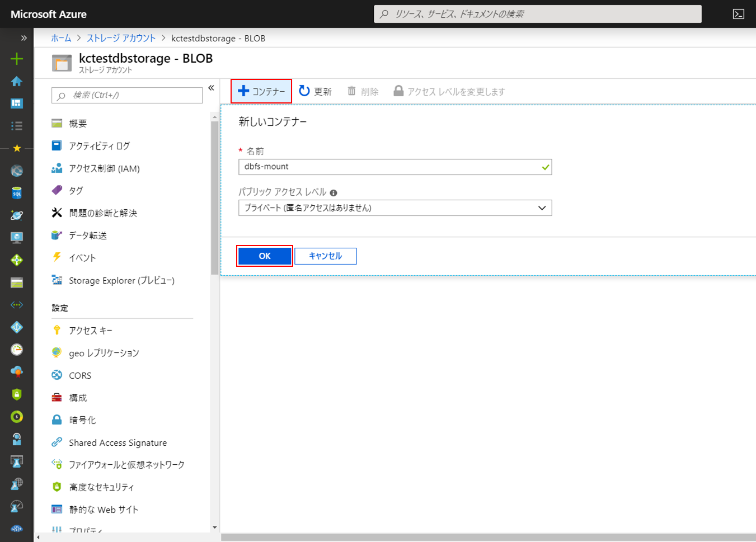This screenshot has width=756, height=542.
Task: Click the 更新 refresh toolbar button
Action: (x=315, y=91)
